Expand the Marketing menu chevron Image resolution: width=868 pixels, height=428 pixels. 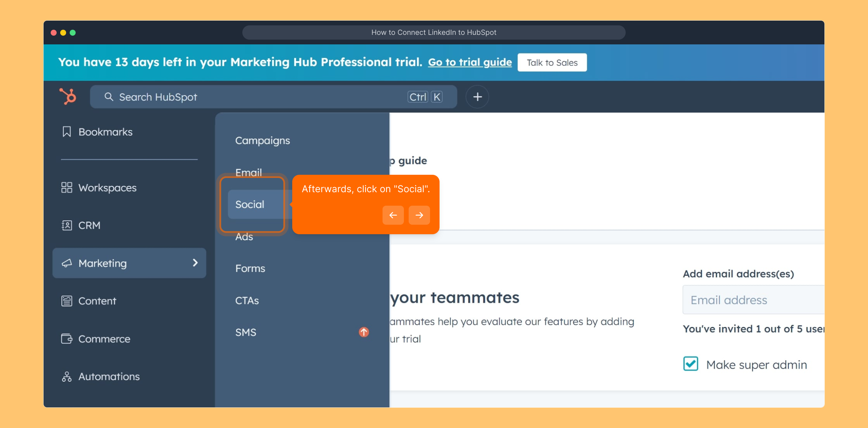195,263
